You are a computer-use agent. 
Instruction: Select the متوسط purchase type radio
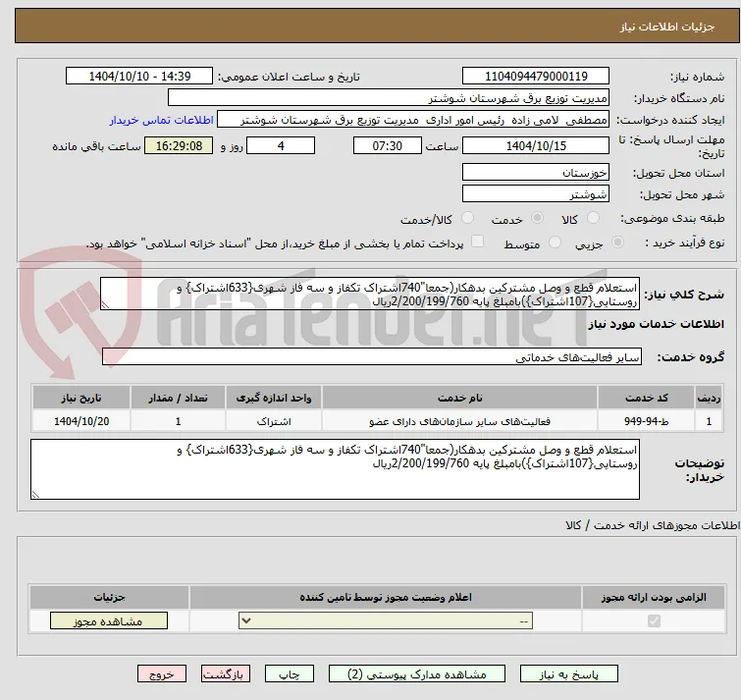pyautogui.click(x=555, y=242)
